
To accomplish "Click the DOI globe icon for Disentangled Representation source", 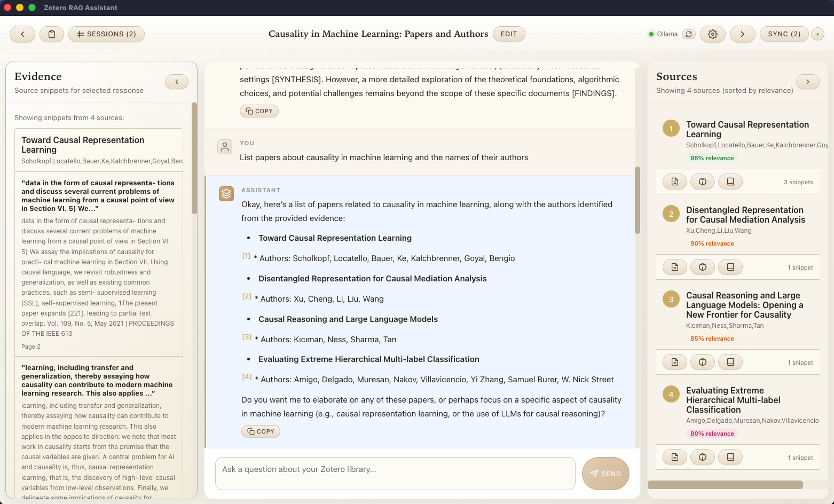I will [x=702, y=266].
